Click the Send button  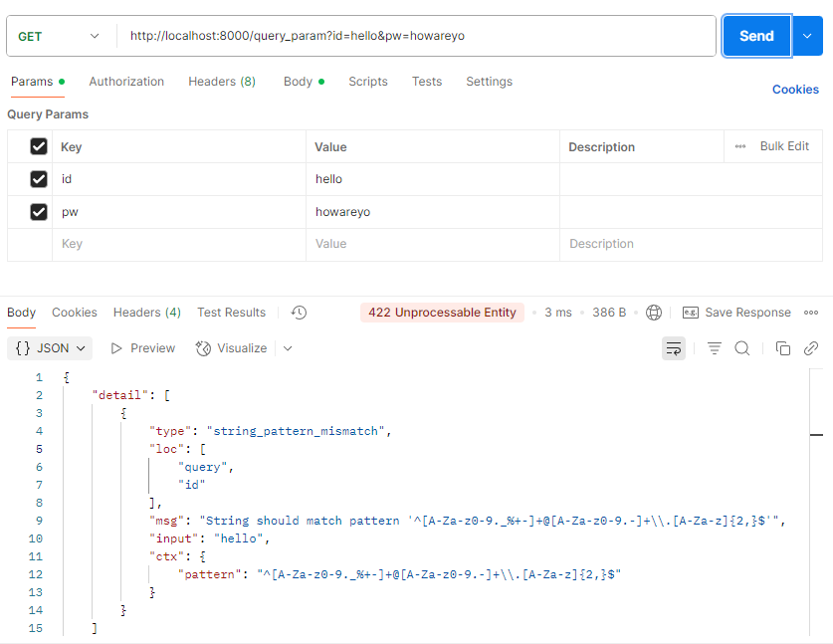(756, 36)
